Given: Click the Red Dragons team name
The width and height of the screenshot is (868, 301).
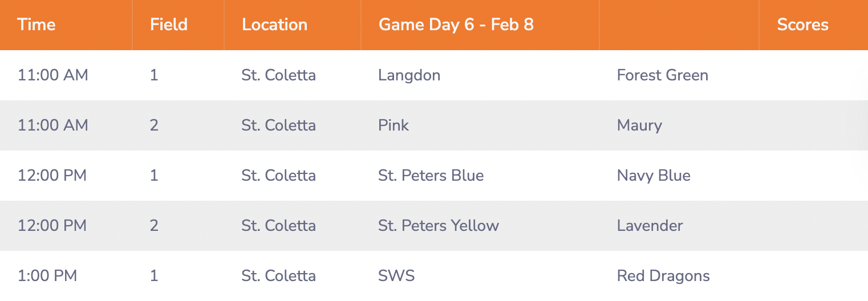Looking at the screenshot, I should tap(663, 276).
